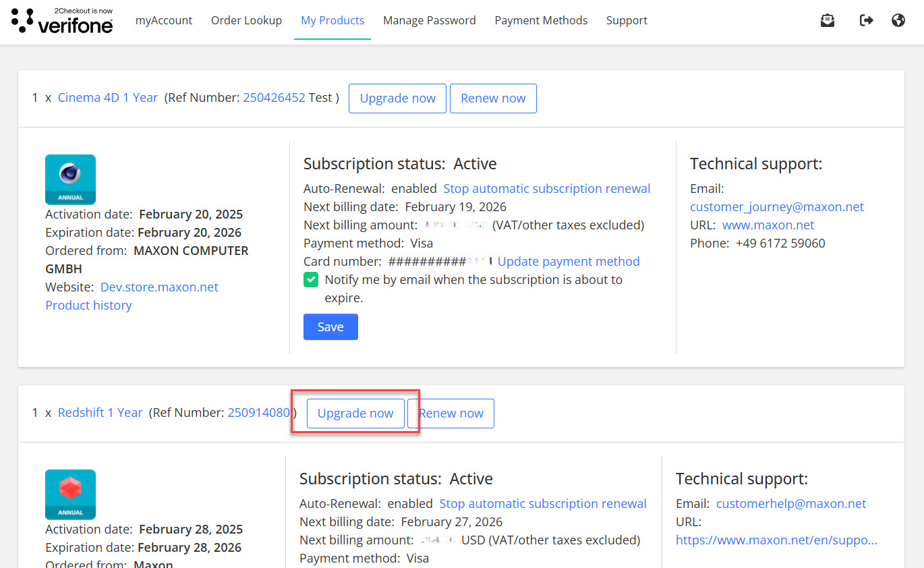
Task: Click the 'February 20, 2025' activation date
Action: 191,215
